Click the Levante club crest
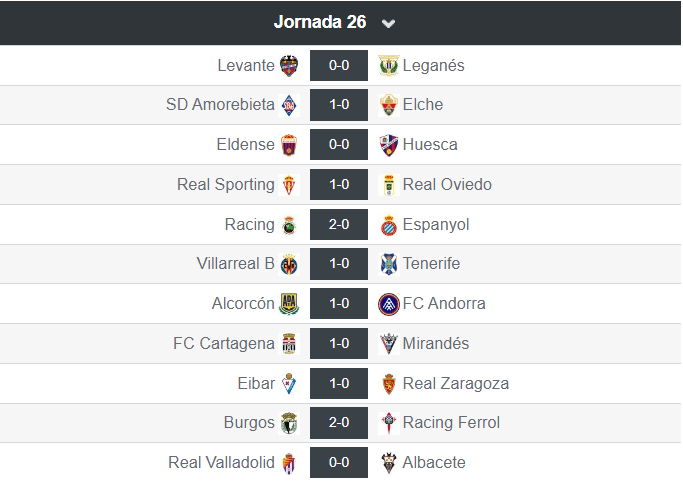Viewport: 683px width, 481px height. pyautogui.click(x=289, y=66)
